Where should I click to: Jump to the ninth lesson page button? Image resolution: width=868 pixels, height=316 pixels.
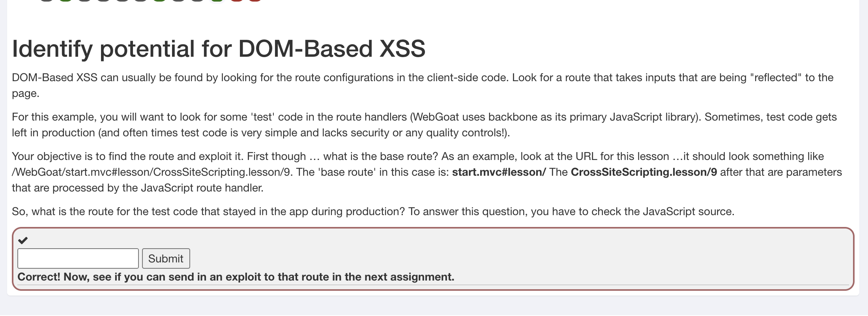click(x=197, y=0)
